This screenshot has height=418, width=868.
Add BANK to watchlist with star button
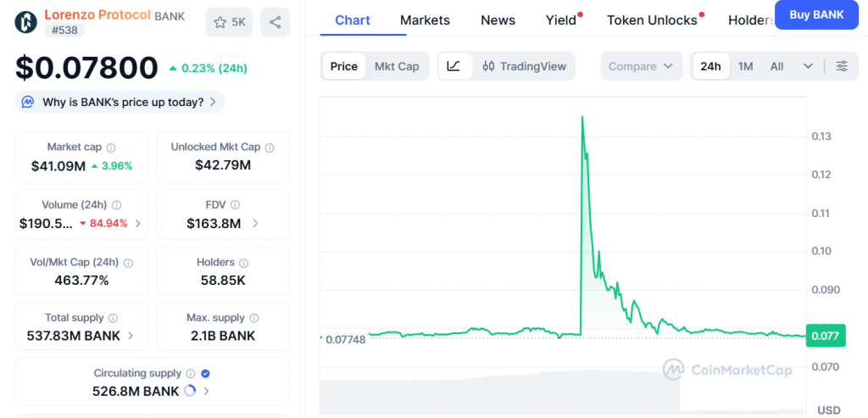point(229,22)
